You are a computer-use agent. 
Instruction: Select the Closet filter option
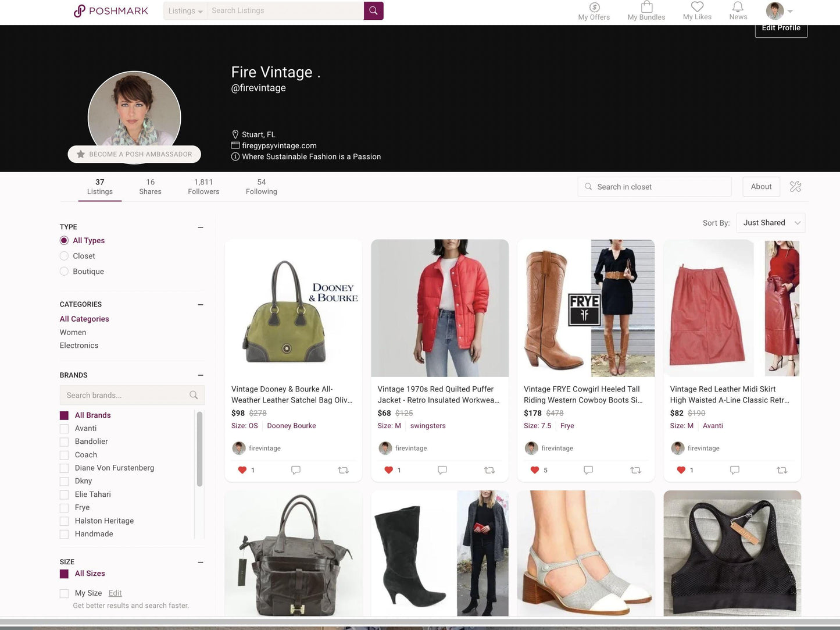tap(64, 256)
